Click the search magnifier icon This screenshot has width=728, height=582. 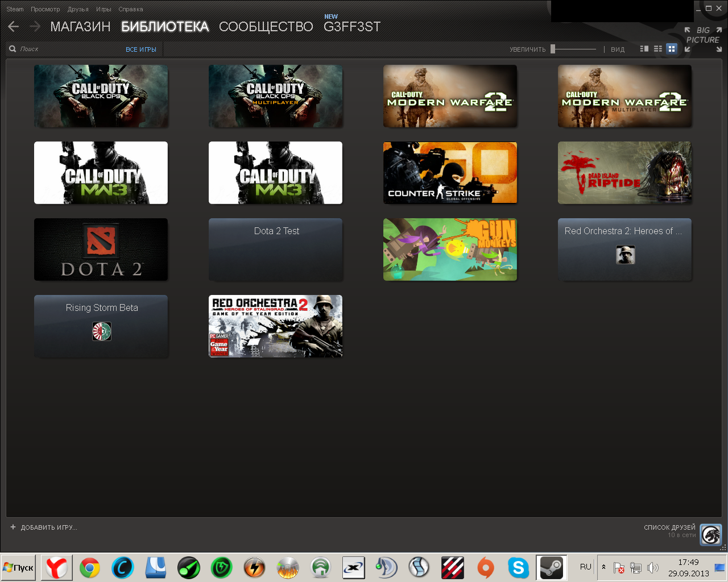[13, 49]
